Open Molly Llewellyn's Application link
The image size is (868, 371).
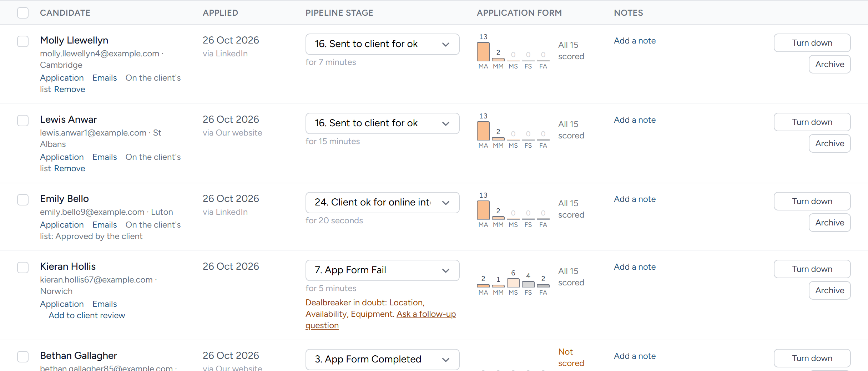(62, 78)
